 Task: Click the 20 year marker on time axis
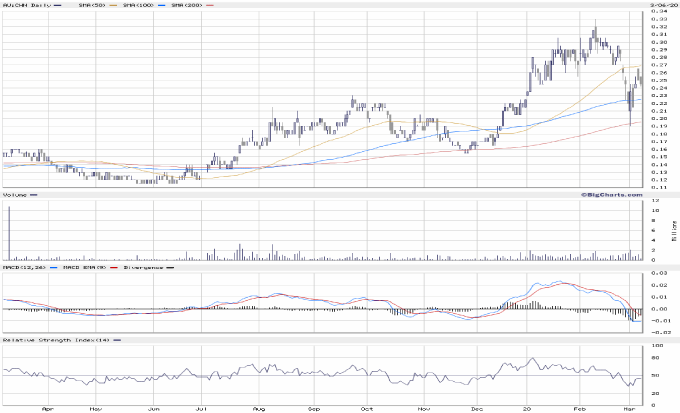(526, 408)
